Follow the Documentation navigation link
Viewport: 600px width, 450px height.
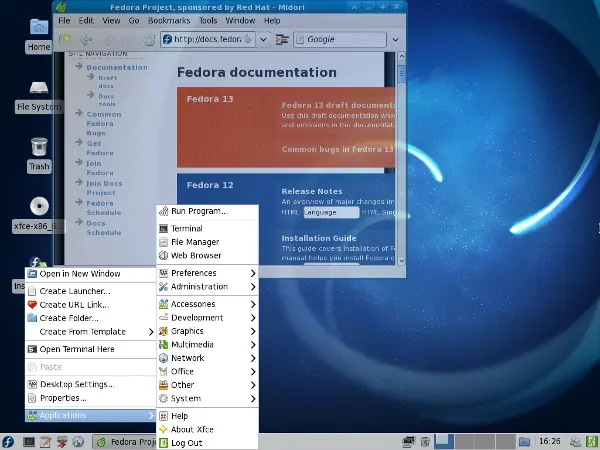[x=117, y=67]
